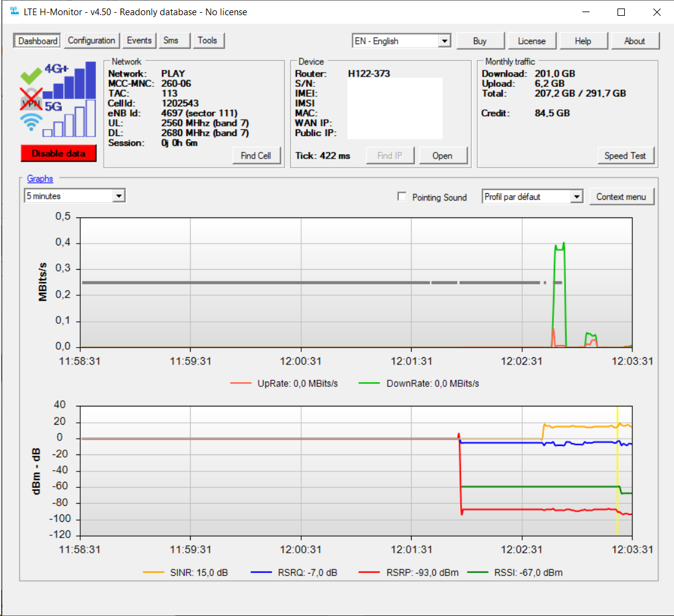Click the Session value '0j 0h 6m'
The height and width of the screenshot is (616, 674).
(x=179, y=143)
